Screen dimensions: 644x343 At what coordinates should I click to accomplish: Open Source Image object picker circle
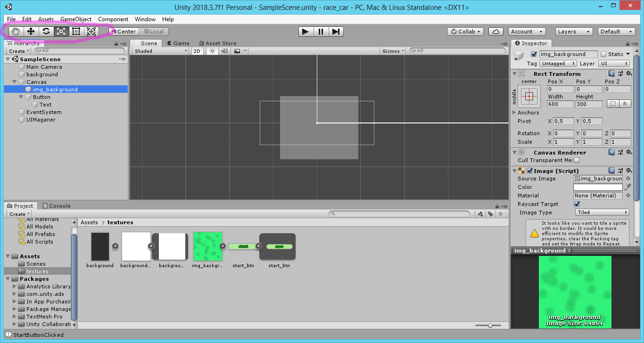[x=628, y=179]
